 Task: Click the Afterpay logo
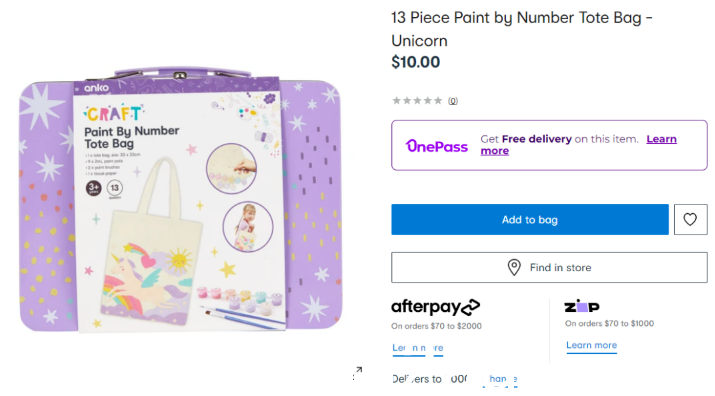coord(435,307)
